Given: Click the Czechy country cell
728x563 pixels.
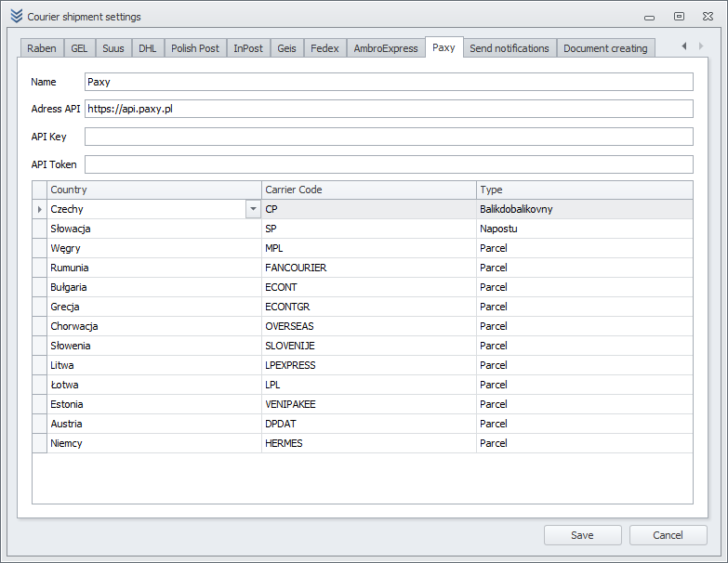Looking at the screenshot, I should [x=146, y=209].
